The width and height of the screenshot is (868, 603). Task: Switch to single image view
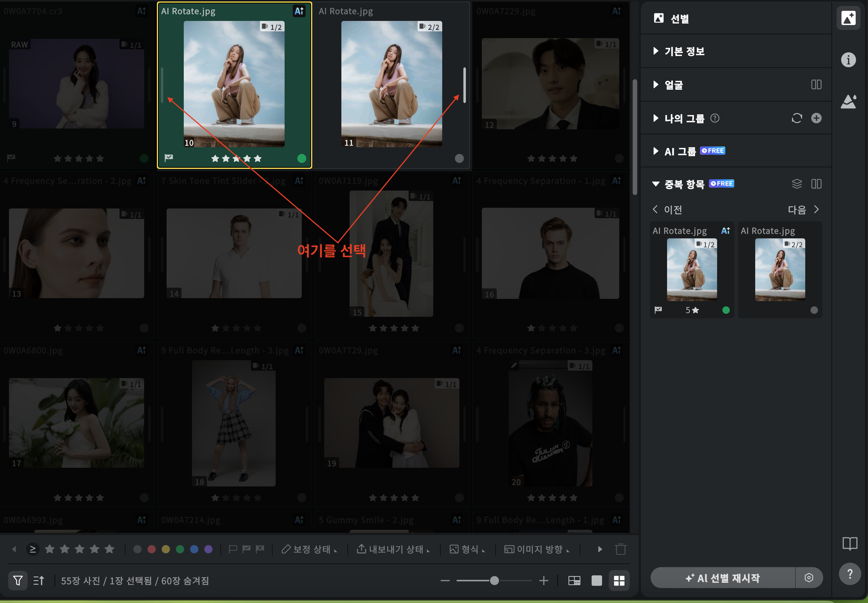click(596, 580)
